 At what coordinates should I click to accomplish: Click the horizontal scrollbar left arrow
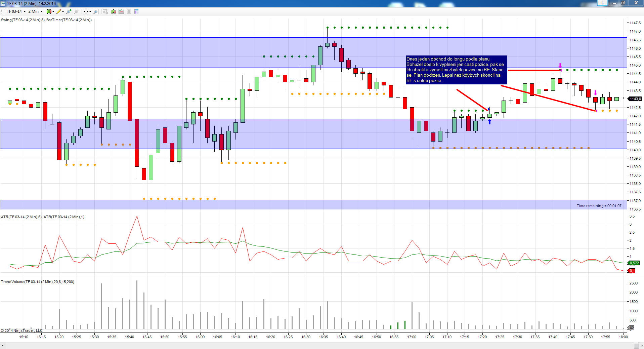pyautogui.click(x=3, y=346)
